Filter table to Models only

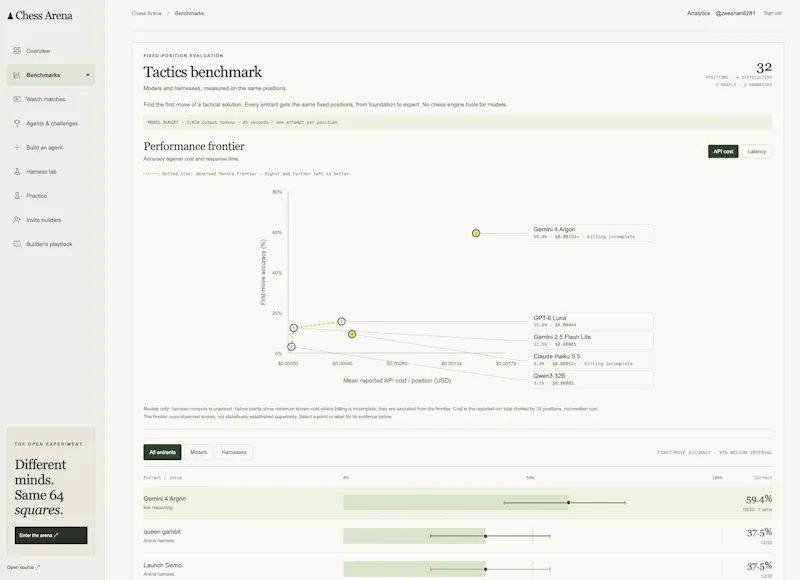point(198,452)
